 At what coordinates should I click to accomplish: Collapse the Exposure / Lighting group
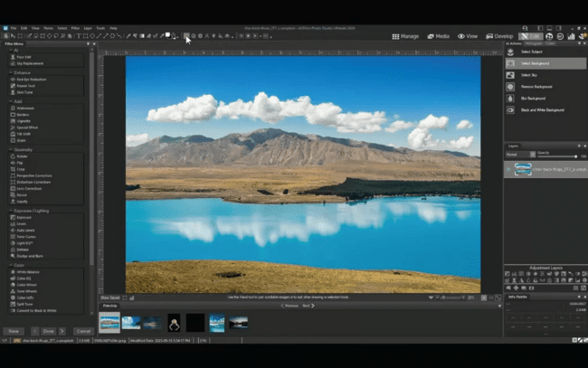(x=11, y=211)
